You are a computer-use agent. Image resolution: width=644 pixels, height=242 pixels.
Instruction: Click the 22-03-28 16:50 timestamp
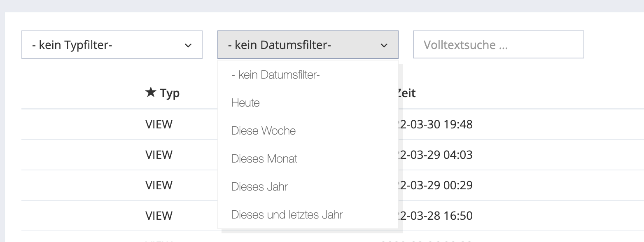(x=435, y=216)
